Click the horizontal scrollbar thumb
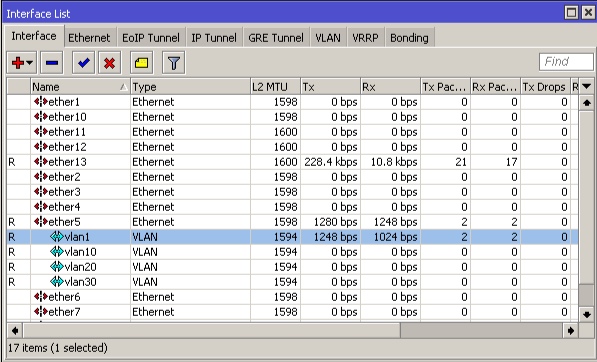Screen dimensions: 597x362 212,331
